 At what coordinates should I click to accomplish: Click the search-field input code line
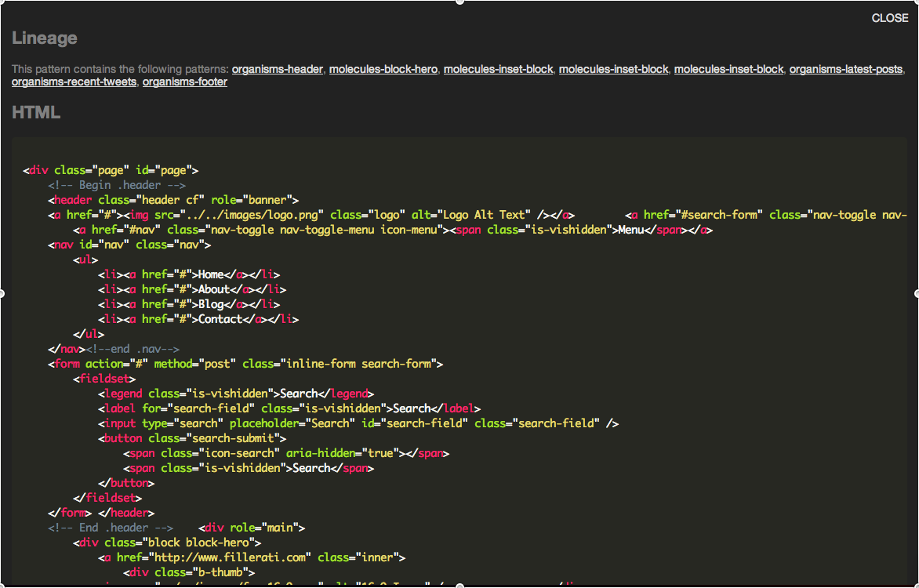coord(358,423)
